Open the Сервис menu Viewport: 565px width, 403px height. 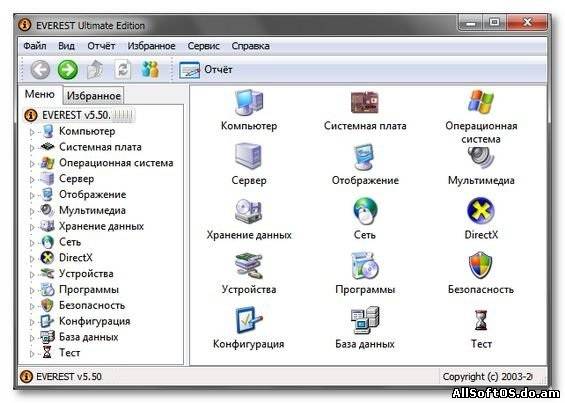204,46
